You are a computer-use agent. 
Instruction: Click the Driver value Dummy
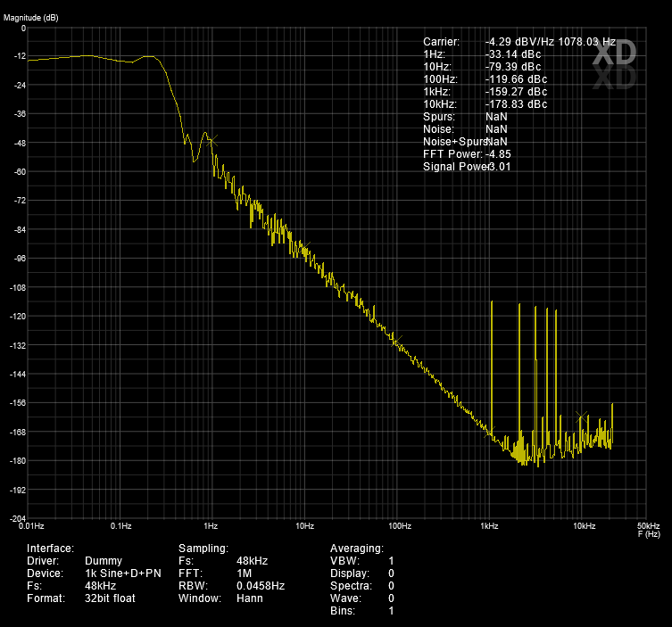point(104,561)
